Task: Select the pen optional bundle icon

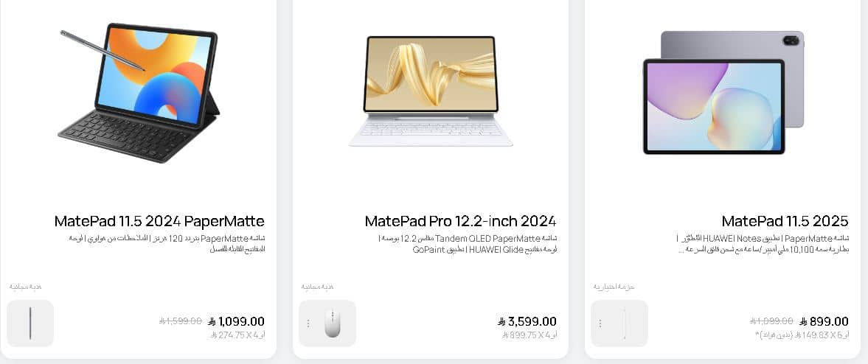Action: point(625,323)
